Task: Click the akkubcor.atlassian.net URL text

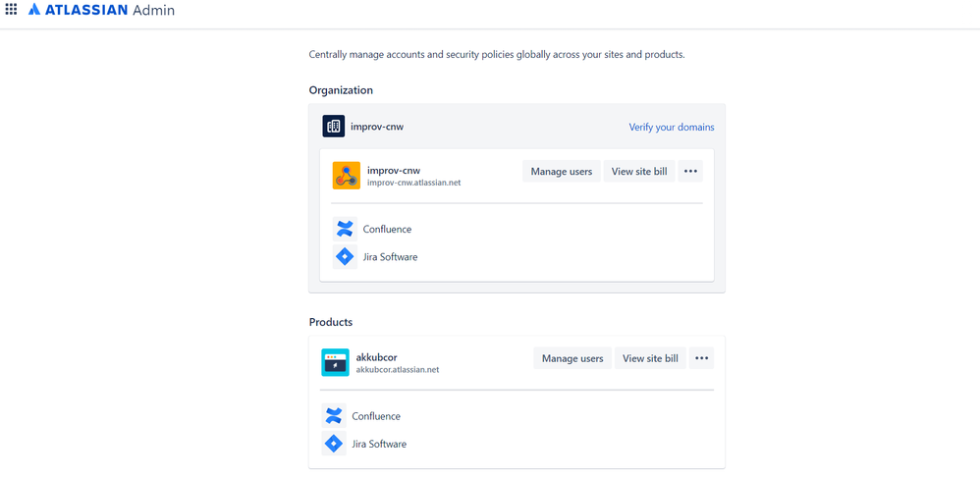Action: click(398, 369)
